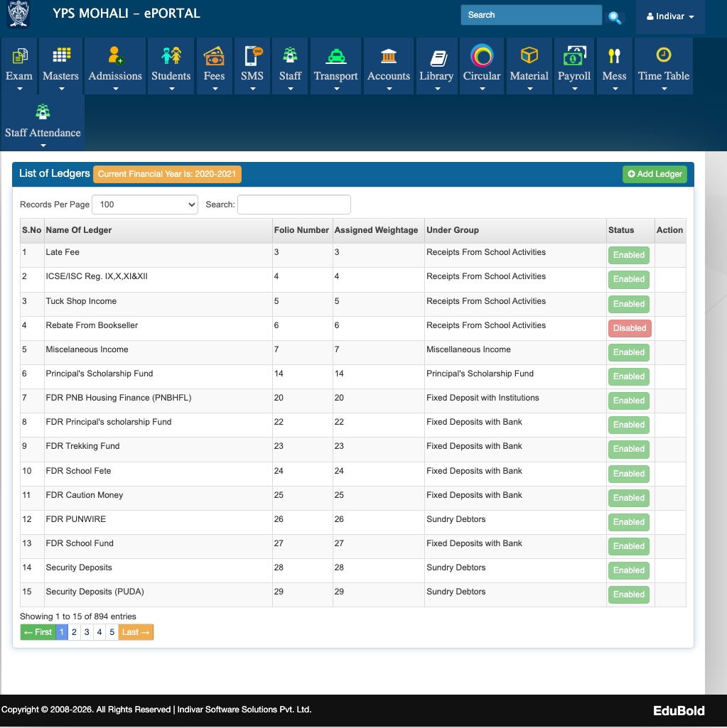The width and height of the screenshot is (727, 728).
Task: Expand the Accounts menu chevron
Action: pyautogui.click(x=389, y=88)
